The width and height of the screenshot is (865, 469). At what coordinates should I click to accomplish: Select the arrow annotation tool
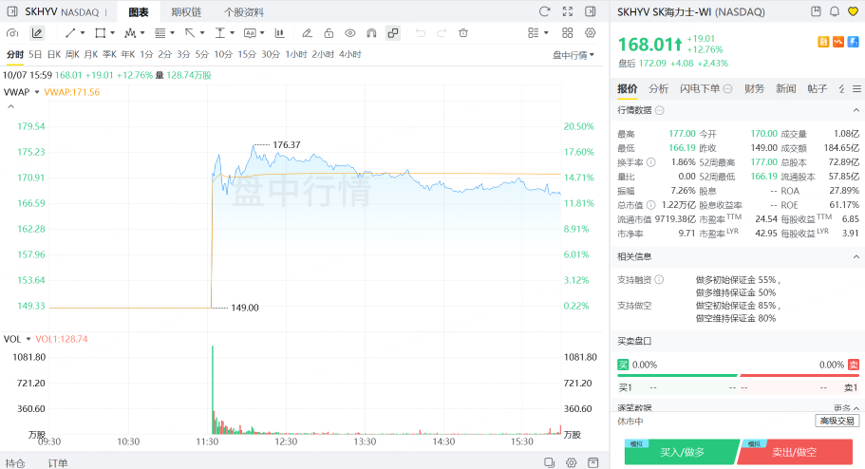(x=190, y=33)
